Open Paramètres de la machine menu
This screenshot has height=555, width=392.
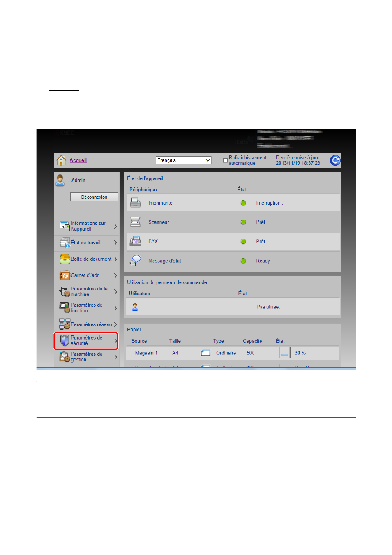[x=87, y=291]
